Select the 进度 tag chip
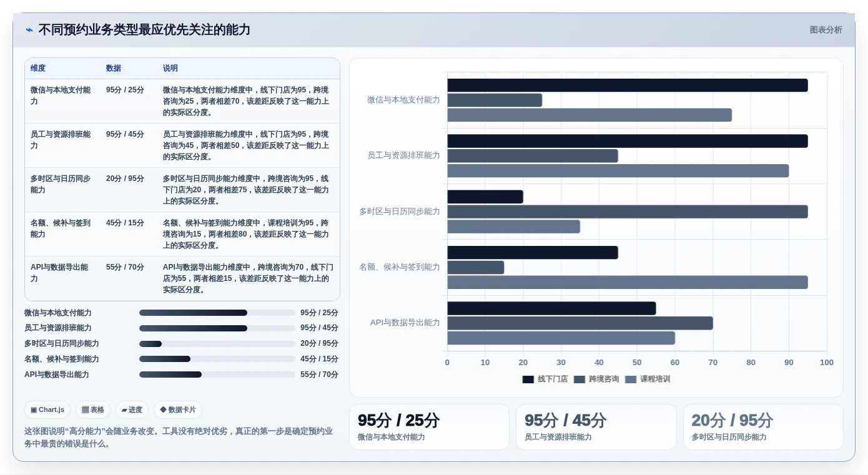The image size is (868, 475). click(x=132, y=410)
